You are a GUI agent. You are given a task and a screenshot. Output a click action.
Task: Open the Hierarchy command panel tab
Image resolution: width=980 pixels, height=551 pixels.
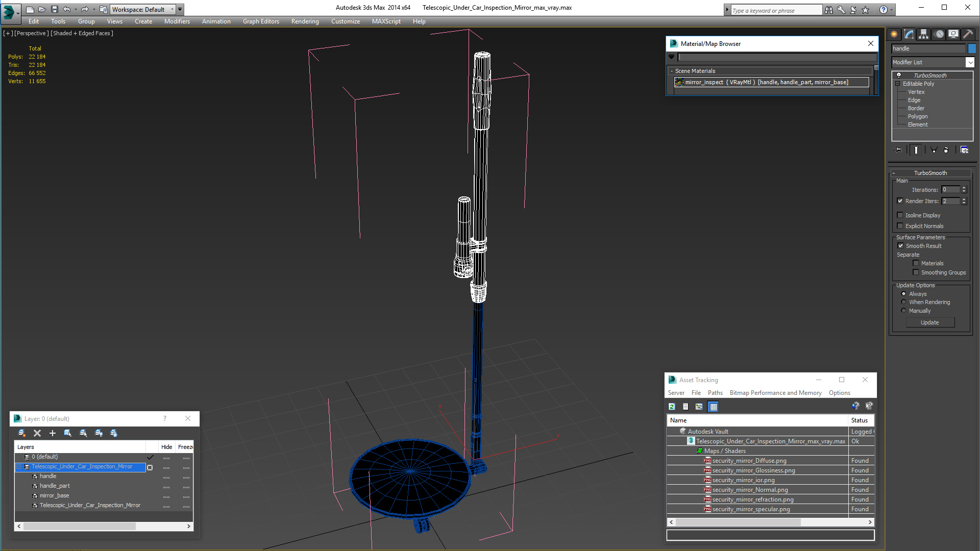point(923,34)
